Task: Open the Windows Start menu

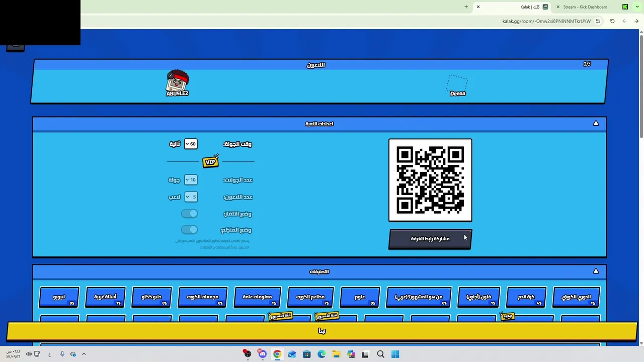Action: (x=395, y=354)
